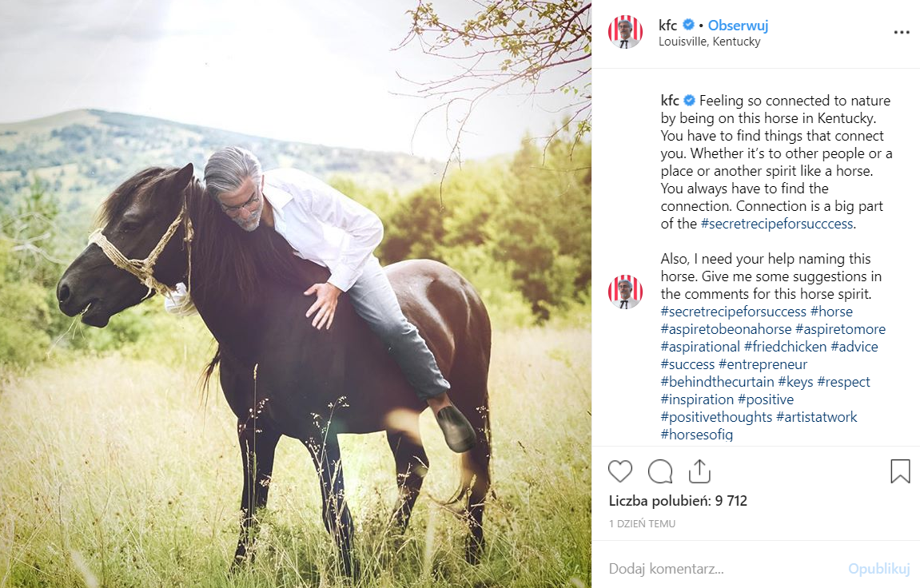Save the post with the bookmark icon
The image size is (920, 588).
coord(900,471)
